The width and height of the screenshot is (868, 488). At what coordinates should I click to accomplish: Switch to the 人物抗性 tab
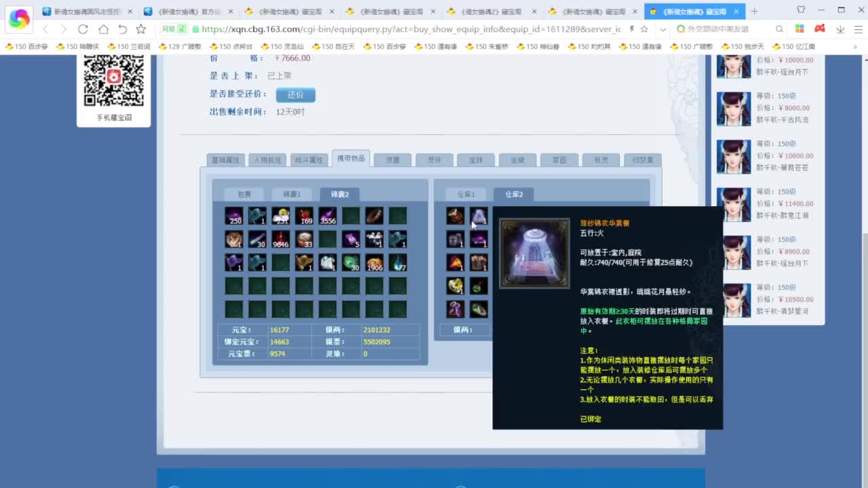coord(267,160)
